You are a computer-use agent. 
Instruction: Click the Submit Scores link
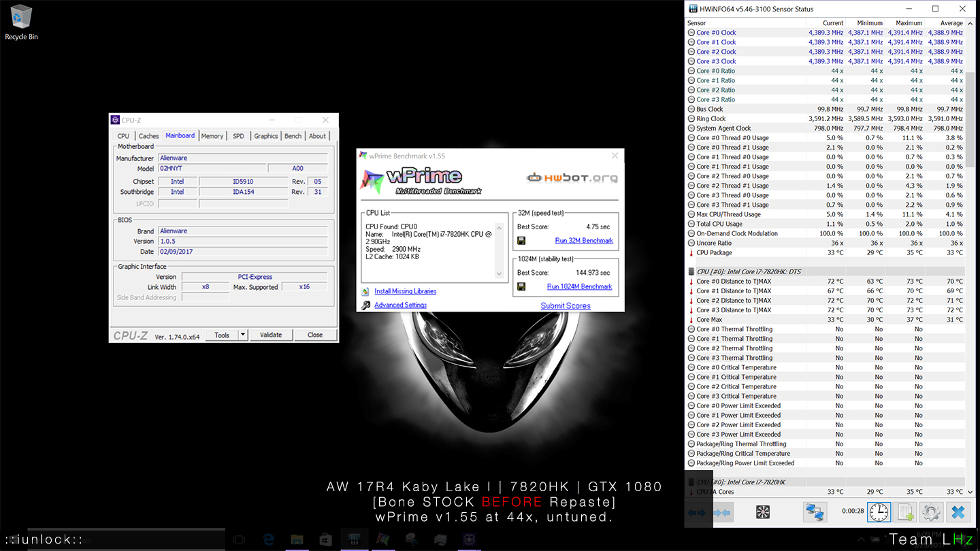click(x=566, y=306)
